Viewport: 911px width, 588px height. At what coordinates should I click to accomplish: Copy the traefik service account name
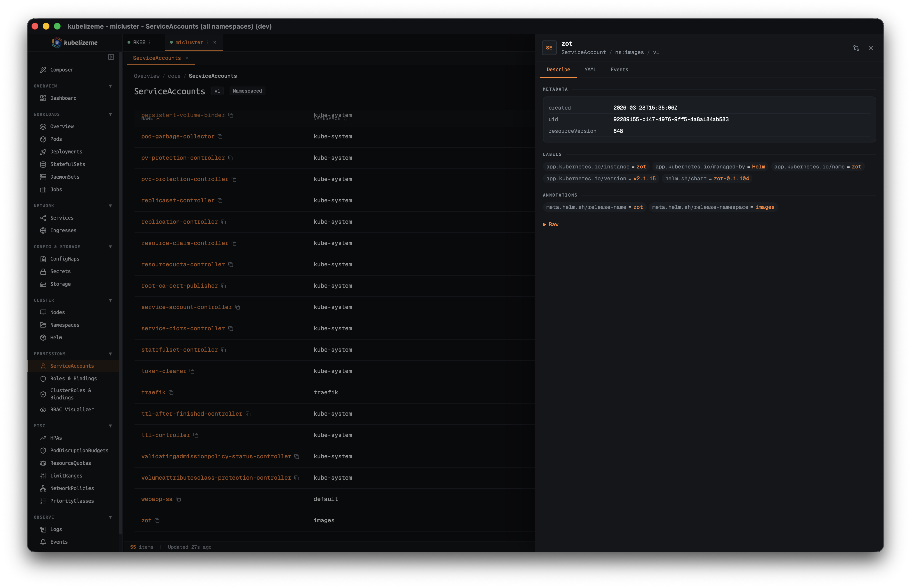pos(171,392)
